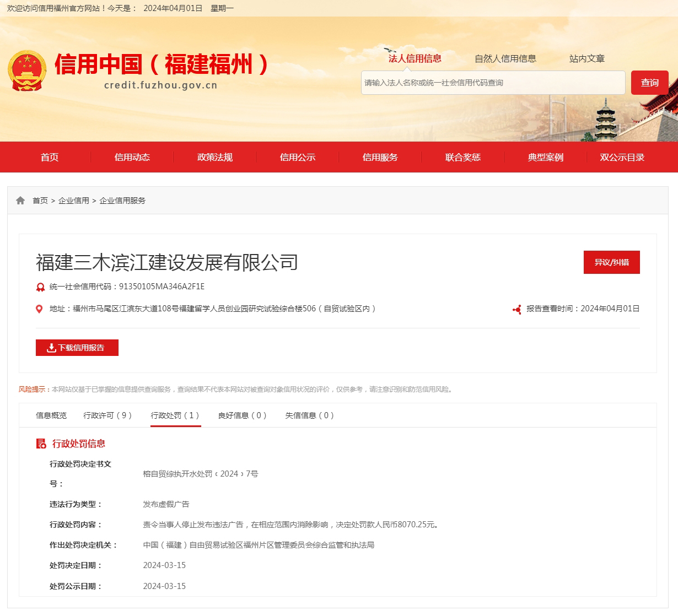
Task: Switch to 自然人信用信息 search tab
Action: coord(505,58)
